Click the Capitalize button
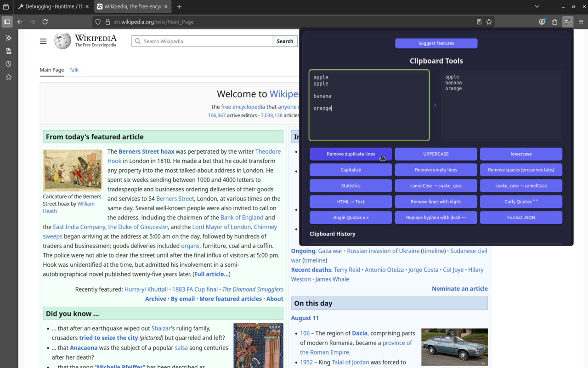Viewport: 588px width, 368px height. pyautogui.click(x=351, y=170)
